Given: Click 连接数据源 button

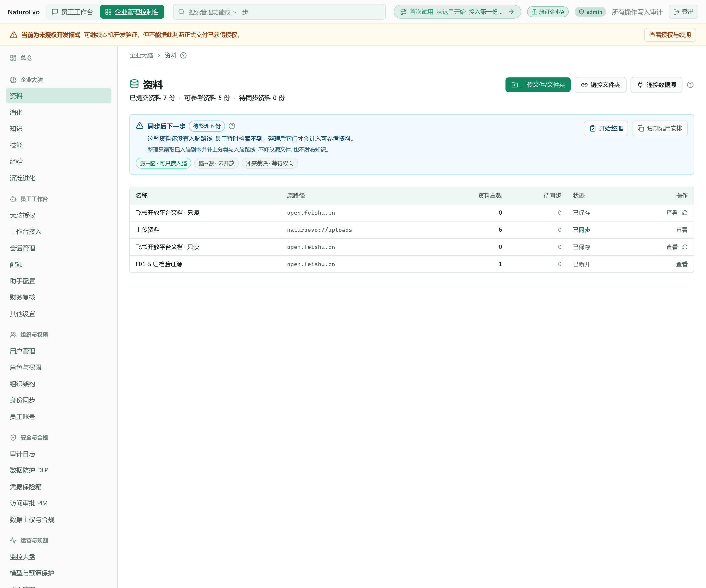Looking at the screenshot, I should click(656, 85).
